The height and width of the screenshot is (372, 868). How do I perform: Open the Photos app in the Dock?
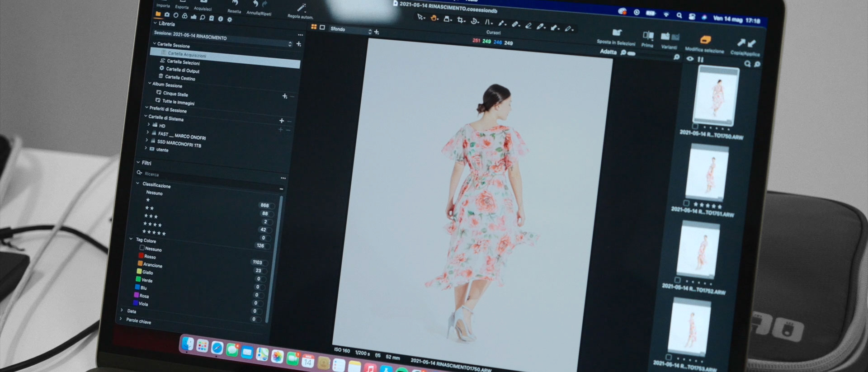(277, 357)
